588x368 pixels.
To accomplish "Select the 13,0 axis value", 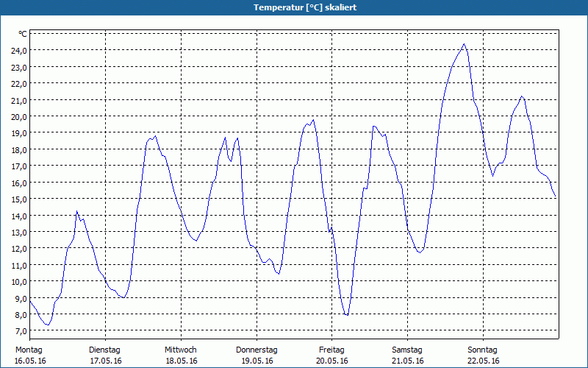I will pos(19,232).
